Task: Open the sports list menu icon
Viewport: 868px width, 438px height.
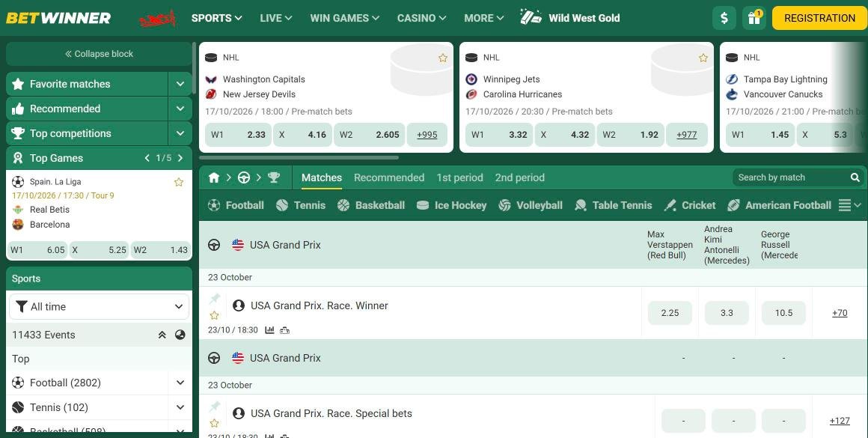Action: tap(850, 205)
